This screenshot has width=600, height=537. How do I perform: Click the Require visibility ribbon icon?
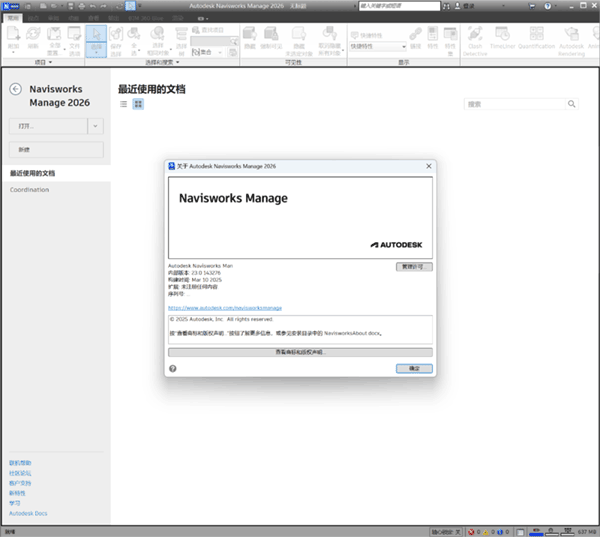point(271,34)
